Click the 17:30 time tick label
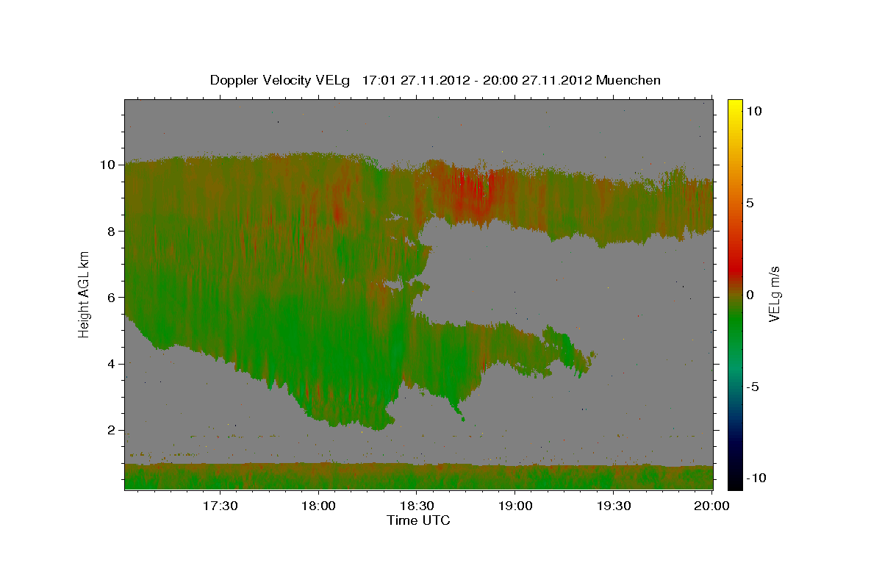This screenshot has height=588, width=882. [x=220, y=506]
